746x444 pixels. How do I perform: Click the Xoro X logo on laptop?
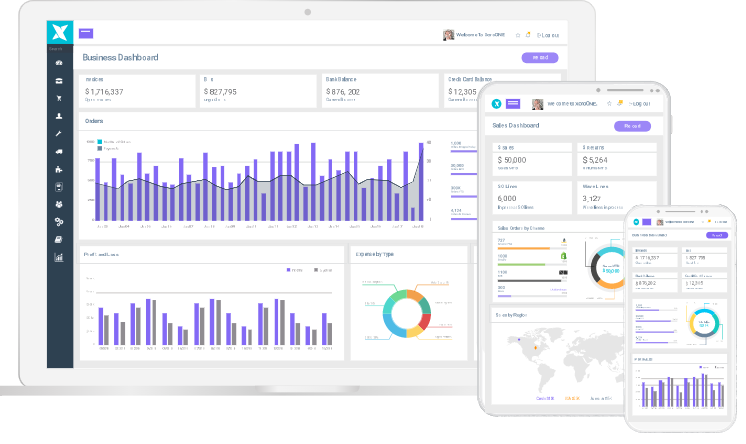57,33
